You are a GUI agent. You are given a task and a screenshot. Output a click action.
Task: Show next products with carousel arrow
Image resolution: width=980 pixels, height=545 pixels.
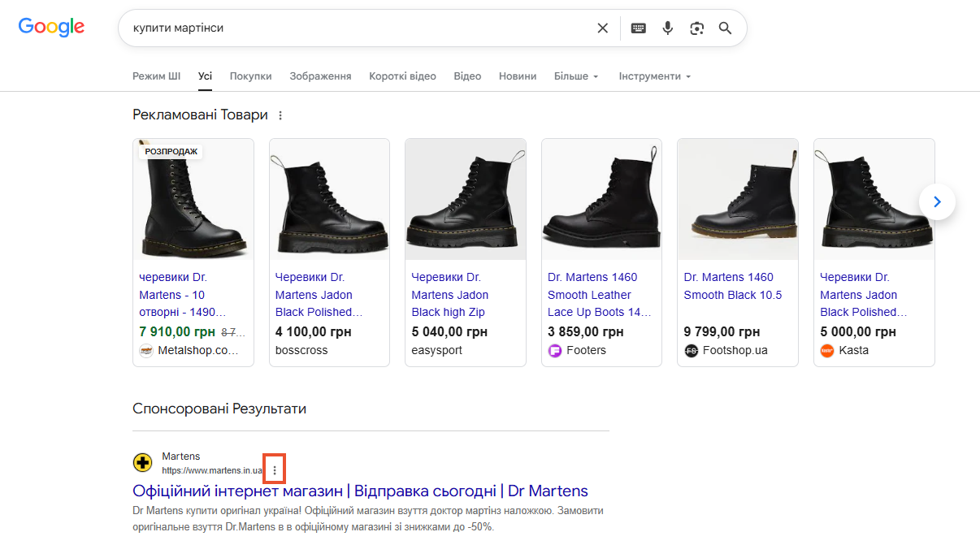pyautogui.click(x=937, y=201)
